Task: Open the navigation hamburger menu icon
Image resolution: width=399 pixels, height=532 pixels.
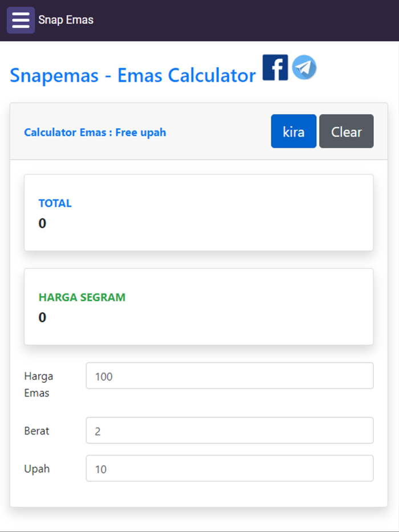Action: [20, 19]
